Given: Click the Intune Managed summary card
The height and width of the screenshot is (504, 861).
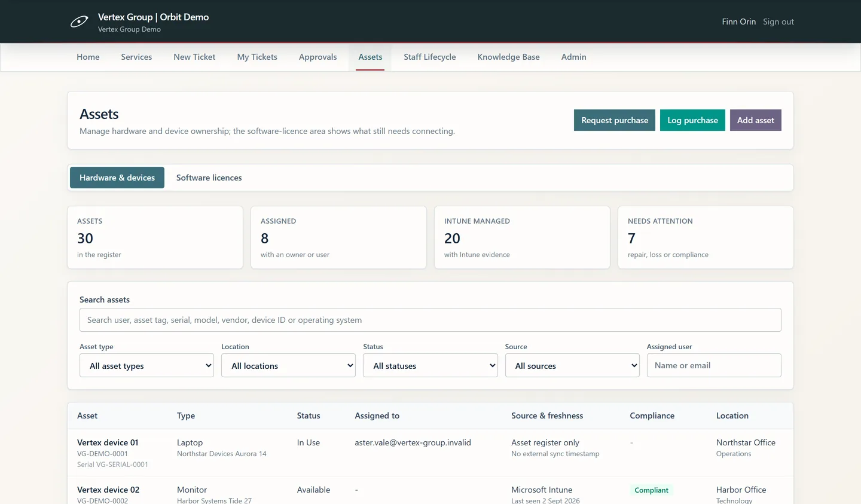Looking at the screenshot, I should [522, 237].
